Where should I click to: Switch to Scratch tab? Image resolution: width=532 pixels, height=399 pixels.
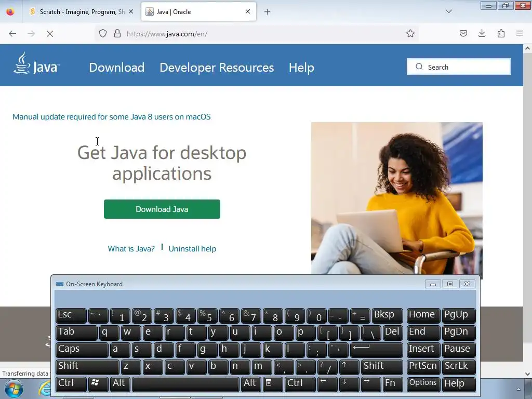(x=82, y=12)
